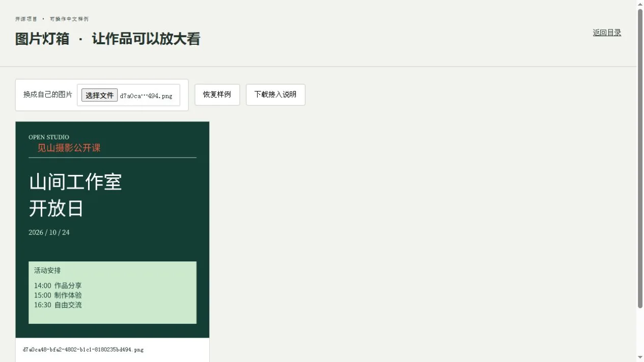Click the OPEN STUDIO text on the poster
Image resolution: width=644 pixels, height=362 pixels.
pyautogui.click(x=49, y=137)
